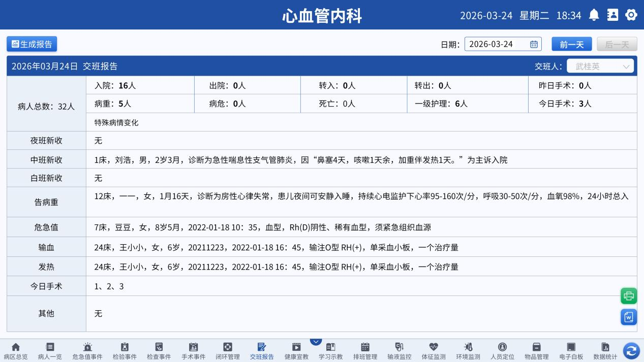
Task: Open 危急值事件 alarm icon in bottom bar
Action: [87, 347]
